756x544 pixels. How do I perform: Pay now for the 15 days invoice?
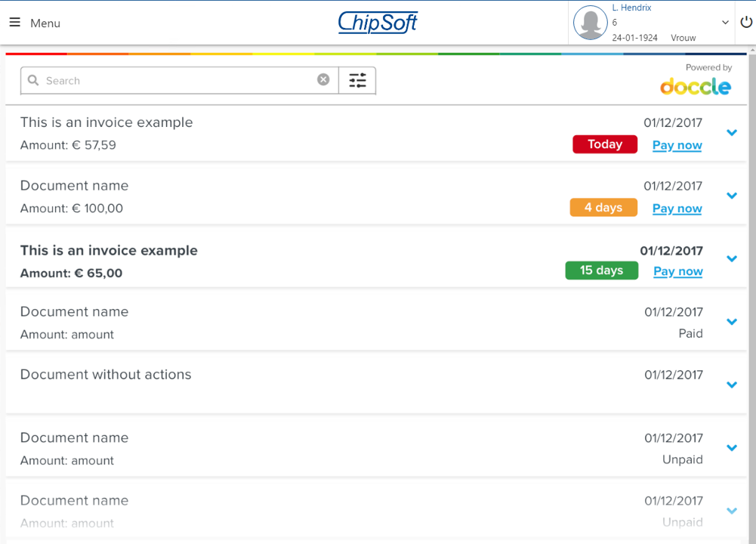677,271
